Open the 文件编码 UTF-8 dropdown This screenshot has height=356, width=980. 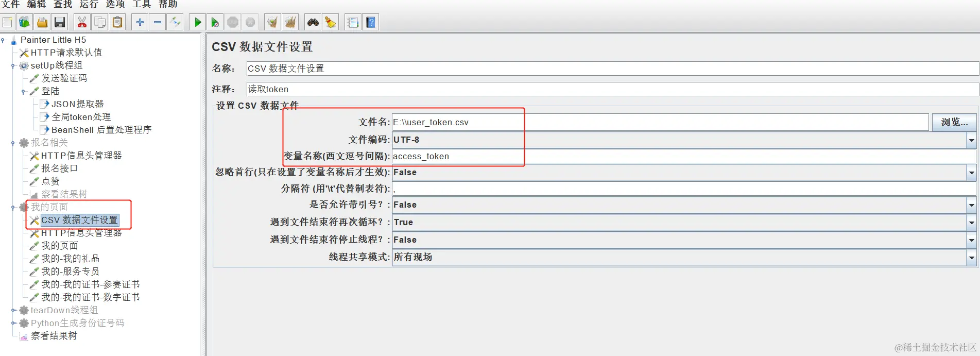pos(971,140)
